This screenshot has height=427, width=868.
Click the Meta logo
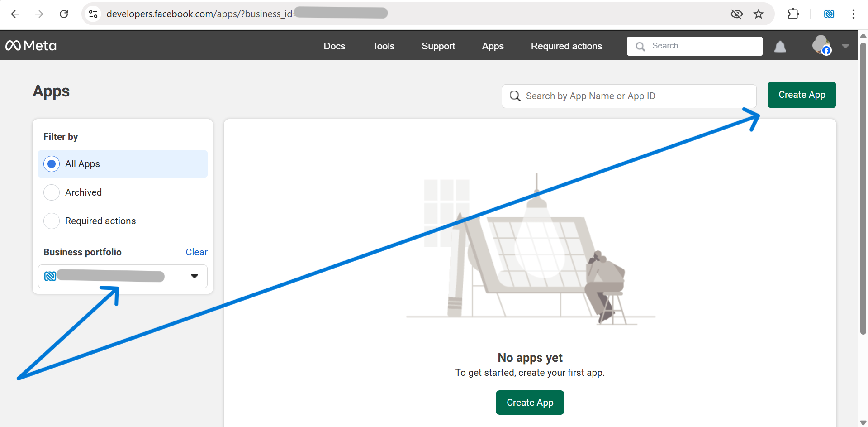tap(30, 45)
